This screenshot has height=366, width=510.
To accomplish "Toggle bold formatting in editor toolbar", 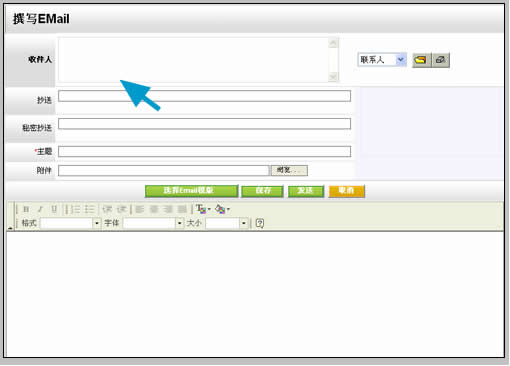I will tap(26, 209).
